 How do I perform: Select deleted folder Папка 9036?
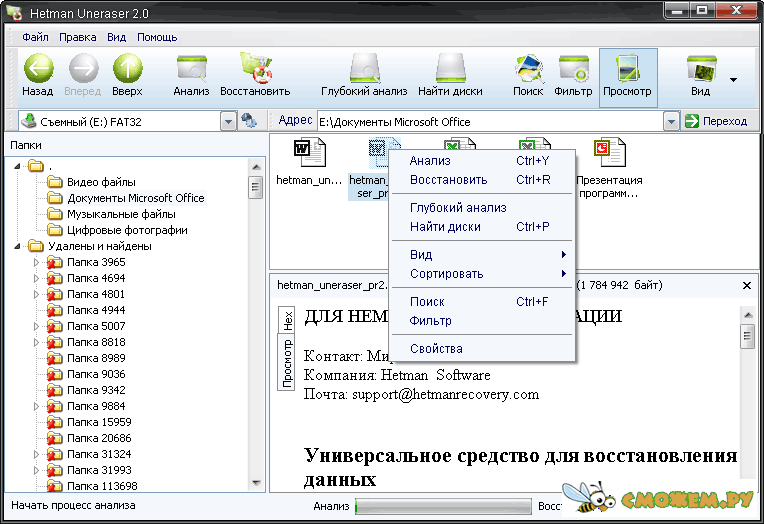click(x=96, y=374)
